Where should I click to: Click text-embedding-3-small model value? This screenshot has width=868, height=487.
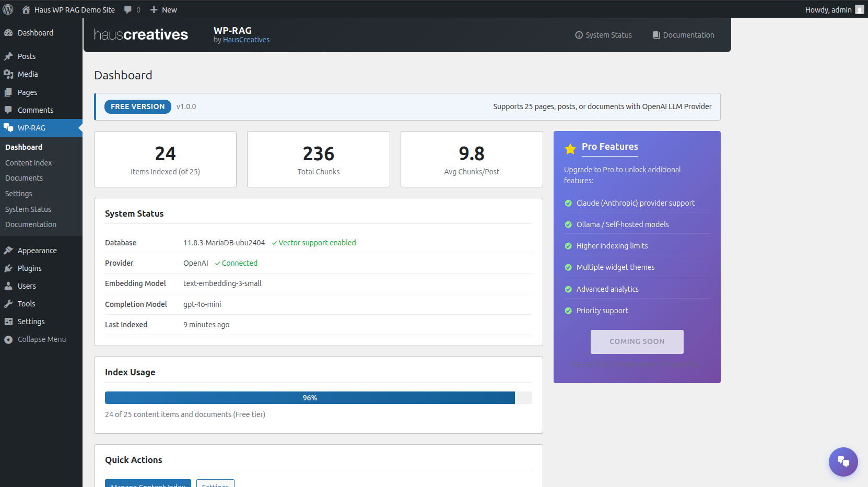click(222, 283)
